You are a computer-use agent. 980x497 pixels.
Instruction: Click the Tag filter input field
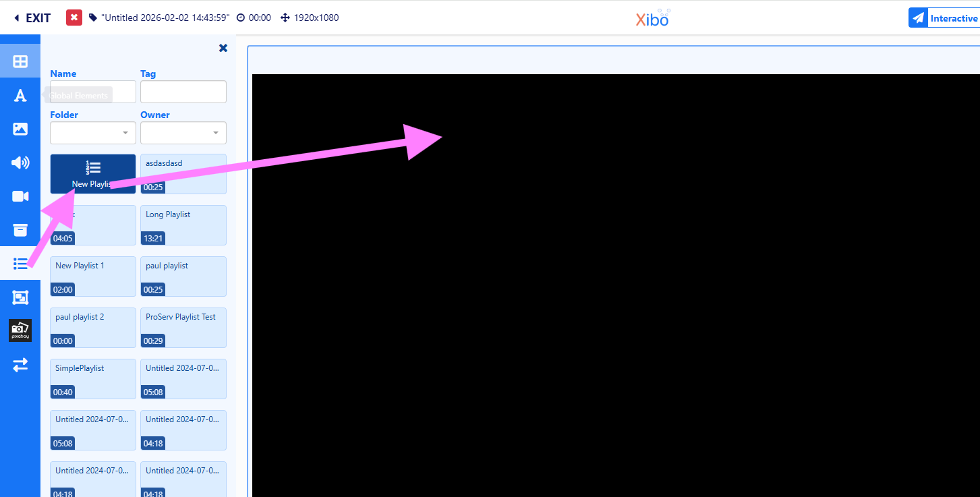(183, 92)
